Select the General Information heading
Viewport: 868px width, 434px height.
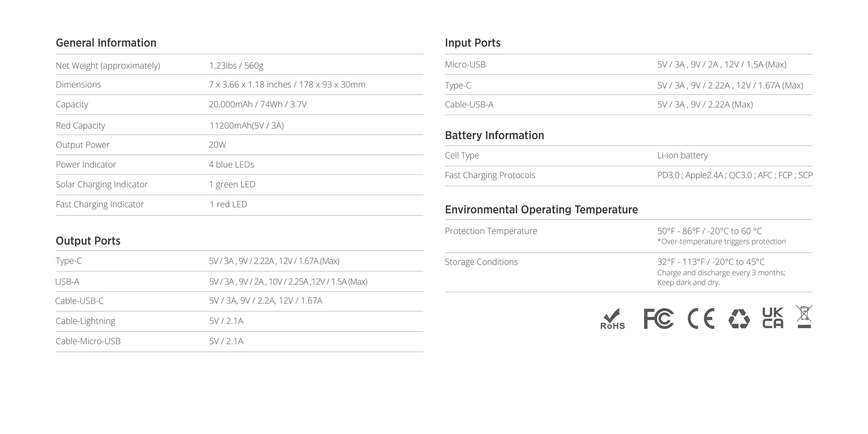(106, 43)
